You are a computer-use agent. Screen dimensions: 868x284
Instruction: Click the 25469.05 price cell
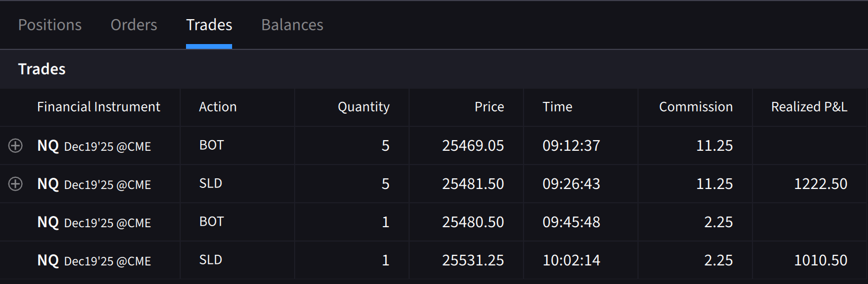[x=473, y=145]
